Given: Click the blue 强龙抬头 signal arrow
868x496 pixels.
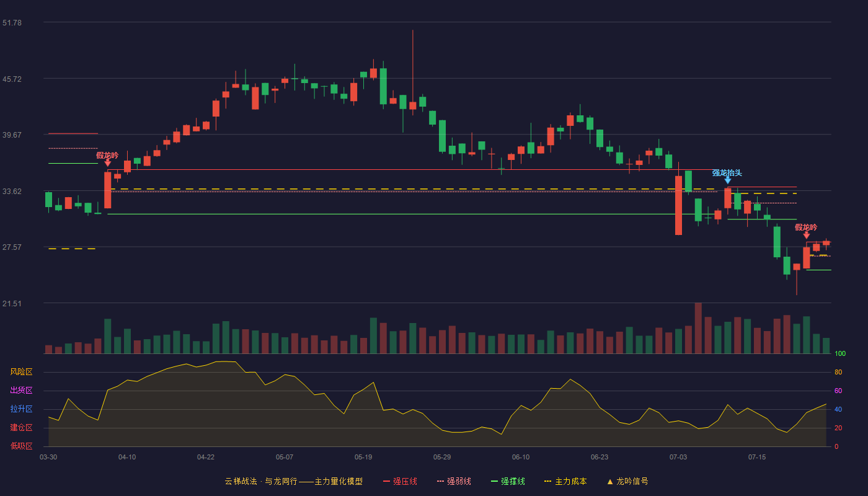Looking at the screenshot, I should pyautogui.click(x=728, y=180).
